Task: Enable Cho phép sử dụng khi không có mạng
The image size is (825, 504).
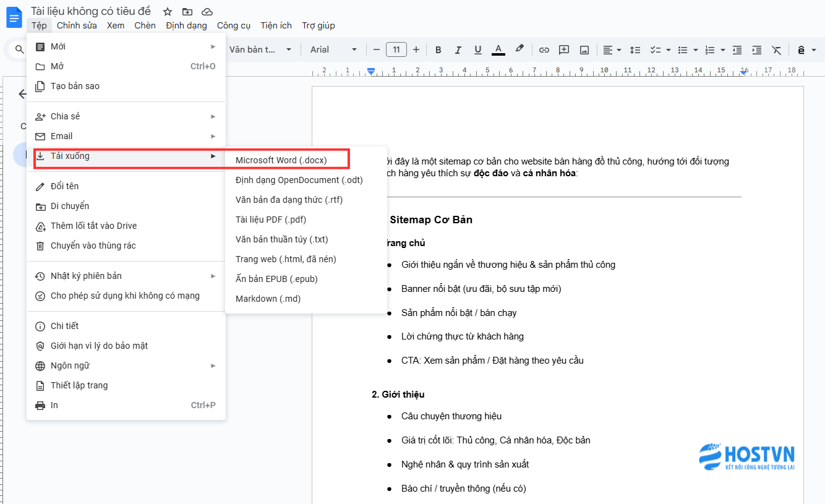Action: click(x=126, y=296)
